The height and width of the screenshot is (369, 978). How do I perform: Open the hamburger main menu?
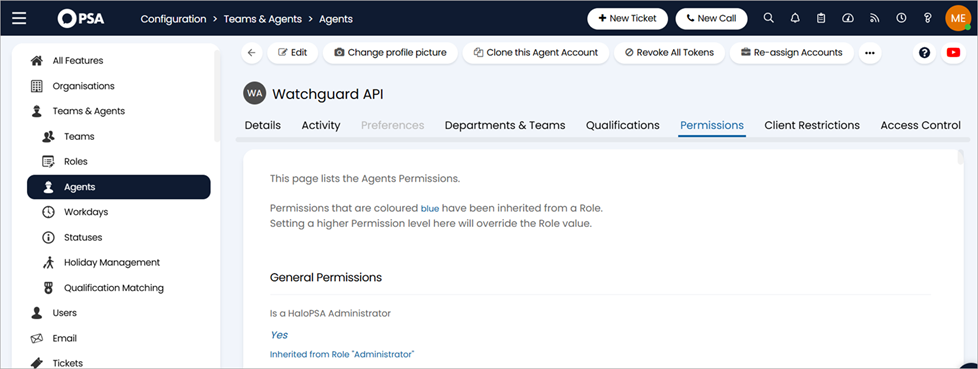click(19, 18)
